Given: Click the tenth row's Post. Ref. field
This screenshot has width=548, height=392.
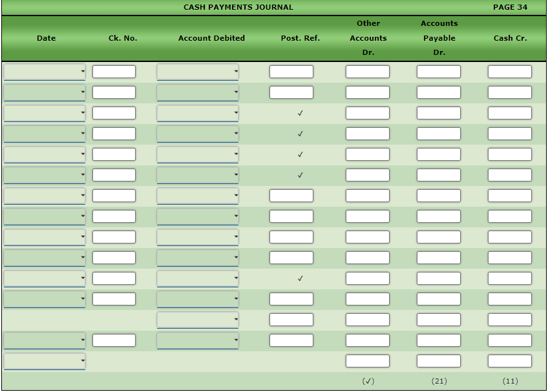Looking at the screenshot, I should (291, 258).
